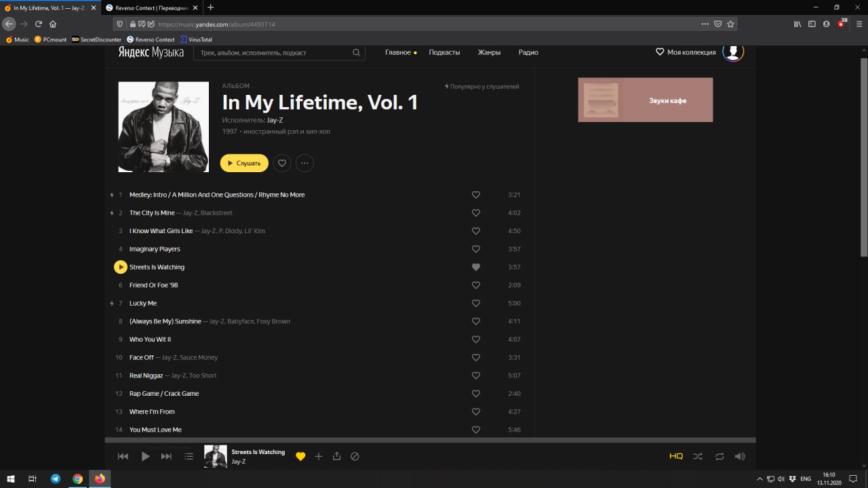This screenshot has height=488, width=868.
Task: Click the album cover image
Action: pos(163,127)
